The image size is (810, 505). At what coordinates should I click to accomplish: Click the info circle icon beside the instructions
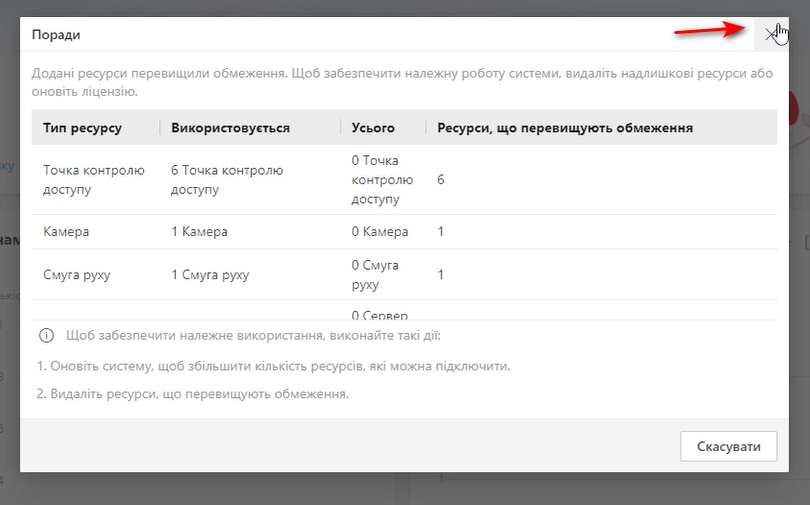(46, 336)
